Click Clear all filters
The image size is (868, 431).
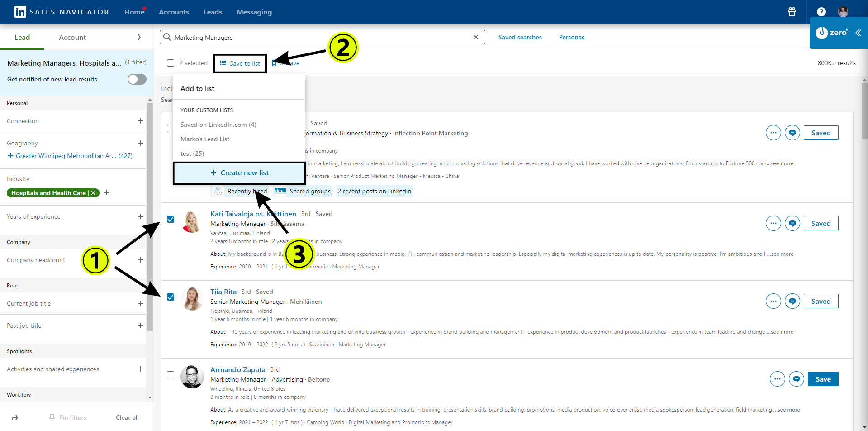(x=127, y=417)
